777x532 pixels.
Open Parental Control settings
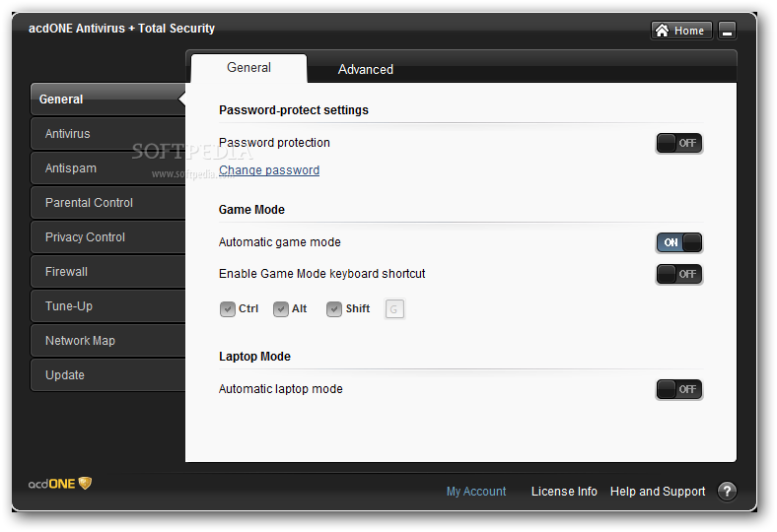108,203
